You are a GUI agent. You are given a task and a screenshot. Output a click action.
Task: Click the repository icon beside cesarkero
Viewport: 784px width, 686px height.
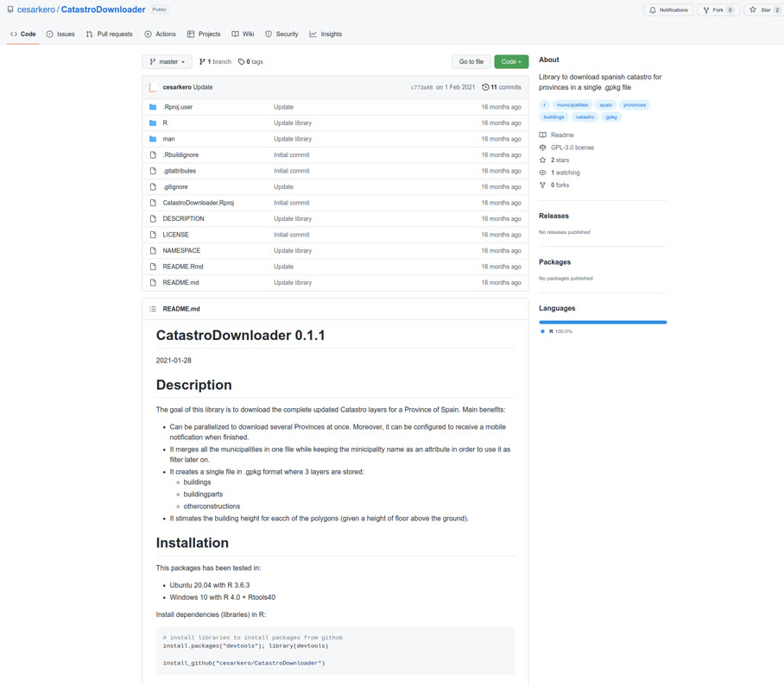(10, 9)
